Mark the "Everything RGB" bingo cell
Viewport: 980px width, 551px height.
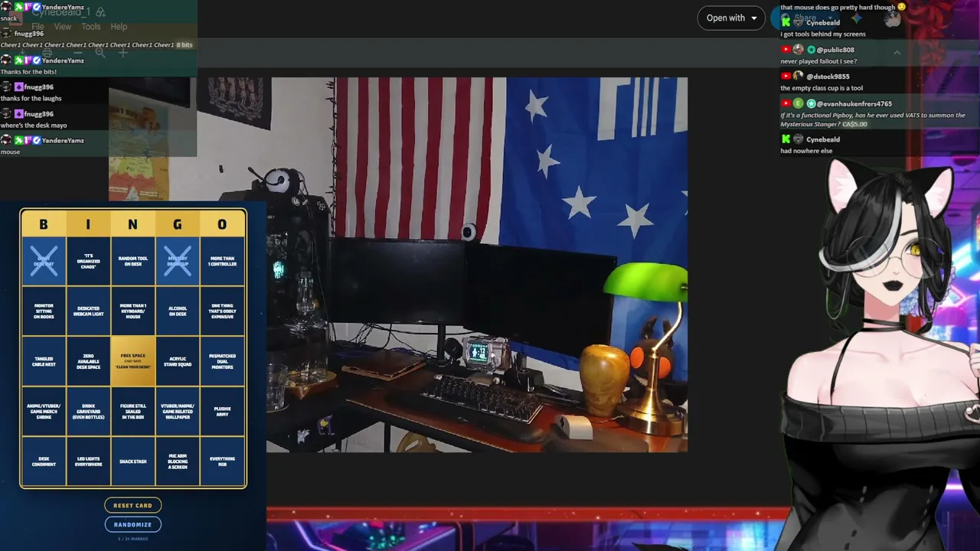[222, 461]
